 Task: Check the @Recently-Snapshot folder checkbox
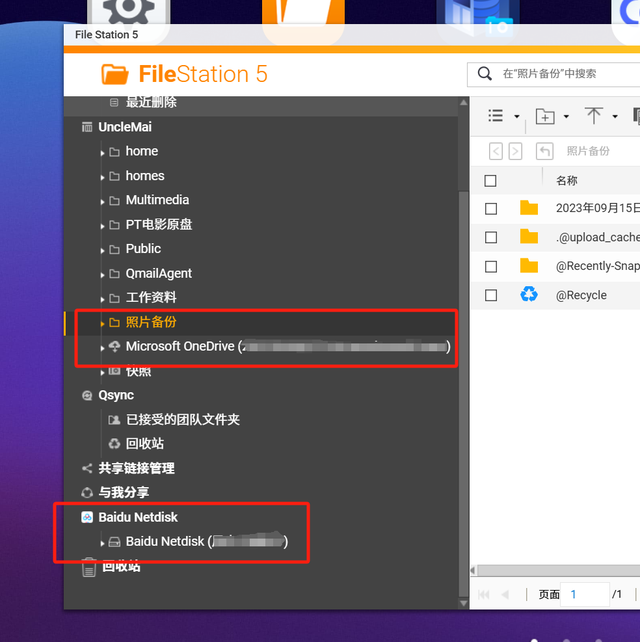point(491,267)
